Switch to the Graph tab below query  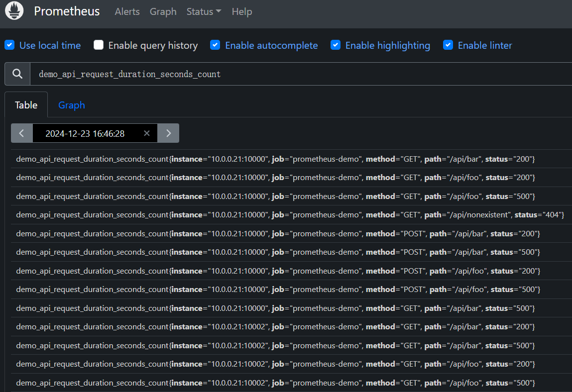coord(72,105)
